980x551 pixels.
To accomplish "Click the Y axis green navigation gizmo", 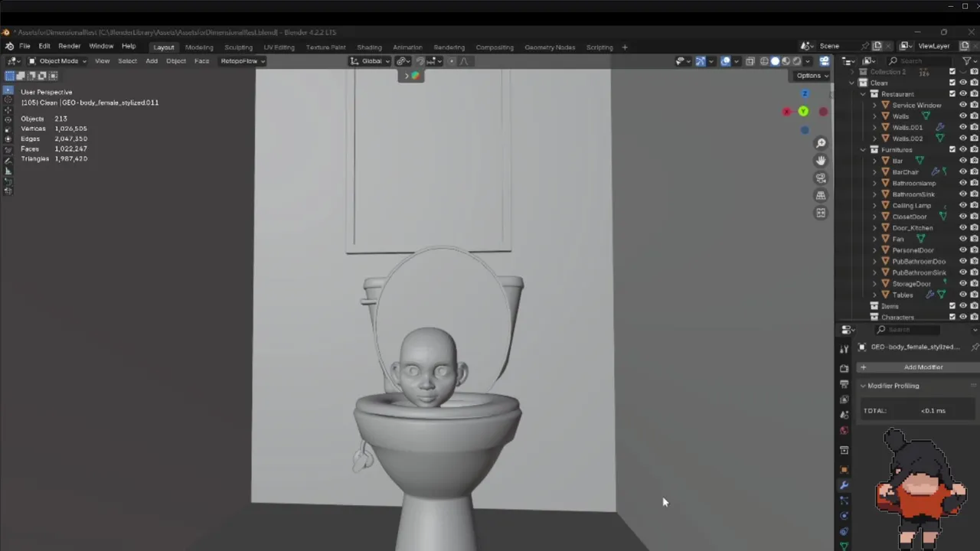I will click(x=803, y=112).
